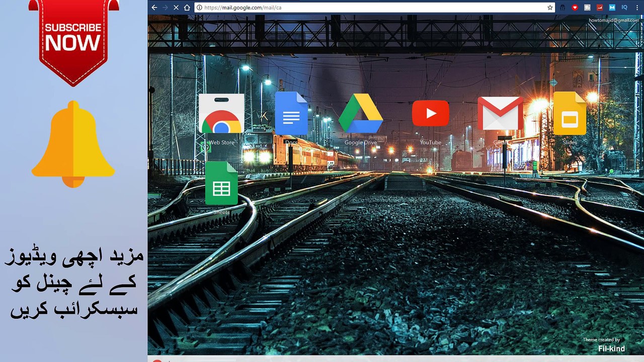Viewport: 644px width, 362px height.
Task: Open the Chrome three-dot menu
Action: point(637,8)
